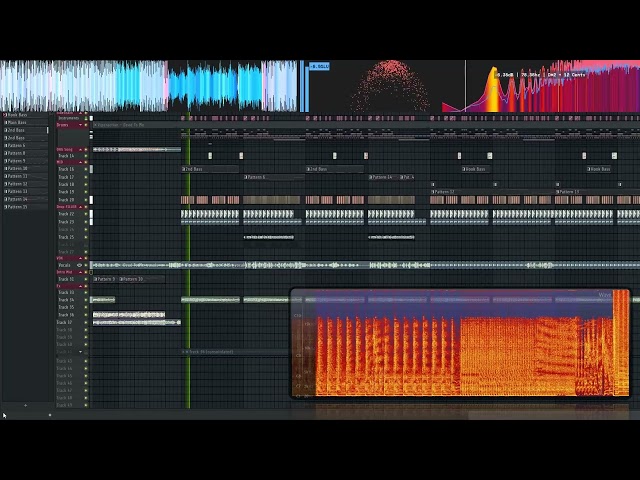Click the blue LUFS readout label
Image resolution: width=640 pixels, height=480 pixels.
(x=319, y=66)
